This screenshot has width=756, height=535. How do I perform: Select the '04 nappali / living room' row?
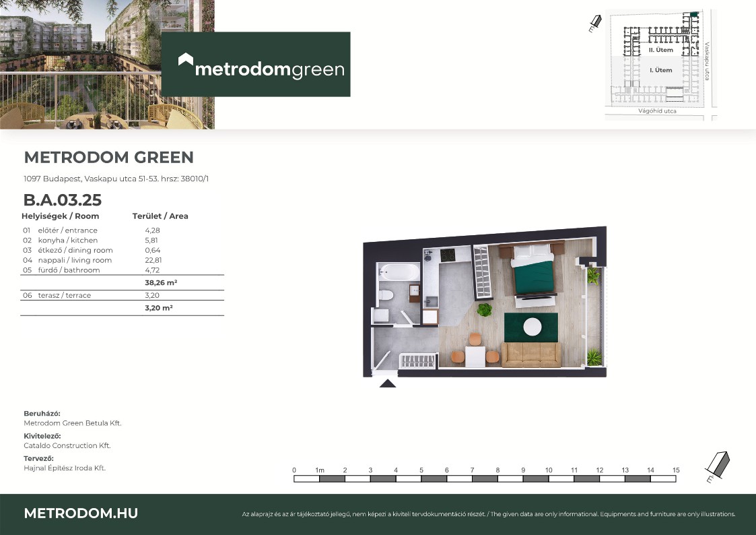pos(121,260)
